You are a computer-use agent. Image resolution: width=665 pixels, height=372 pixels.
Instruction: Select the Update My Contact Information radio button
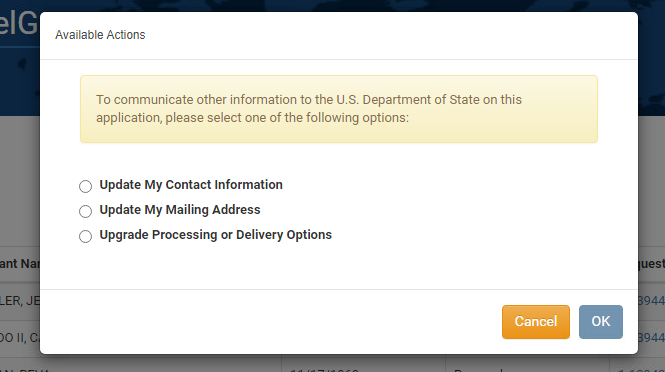pos(85,186)
